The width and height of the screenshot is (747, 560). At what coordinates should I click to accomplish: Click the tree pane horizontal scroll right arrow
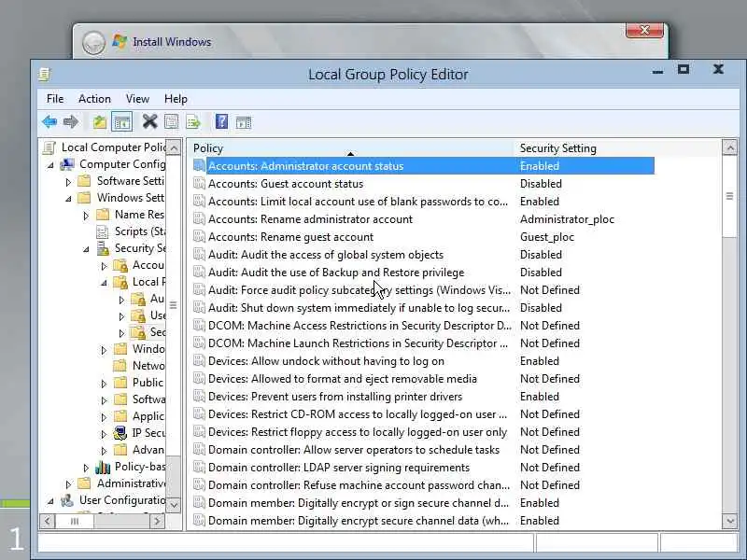[157, 521]
